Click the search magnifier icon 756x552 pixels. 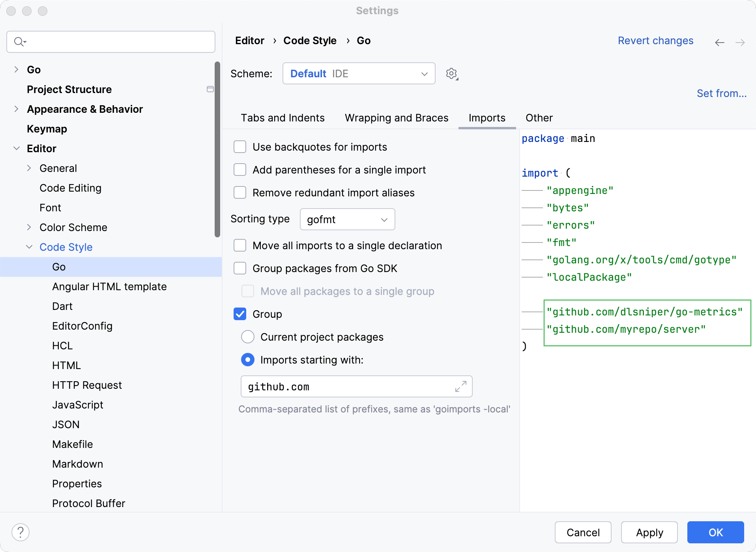click(x=19, y=42)
